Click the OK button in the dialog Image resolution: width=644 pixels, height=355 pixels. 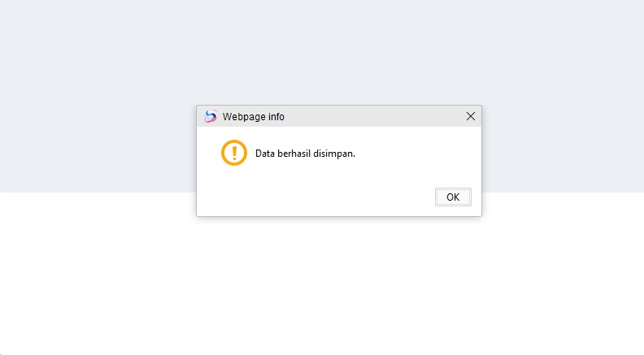click(453, 197)
